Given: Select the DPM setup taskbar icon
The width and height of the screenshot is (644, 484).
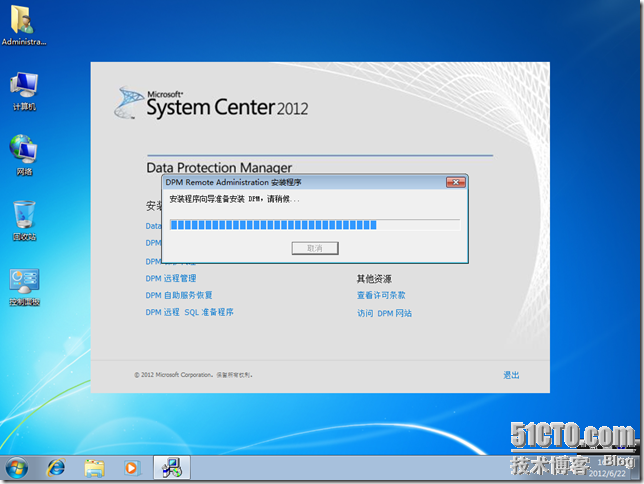Looking at the screenshot, I should pos(172,468).
